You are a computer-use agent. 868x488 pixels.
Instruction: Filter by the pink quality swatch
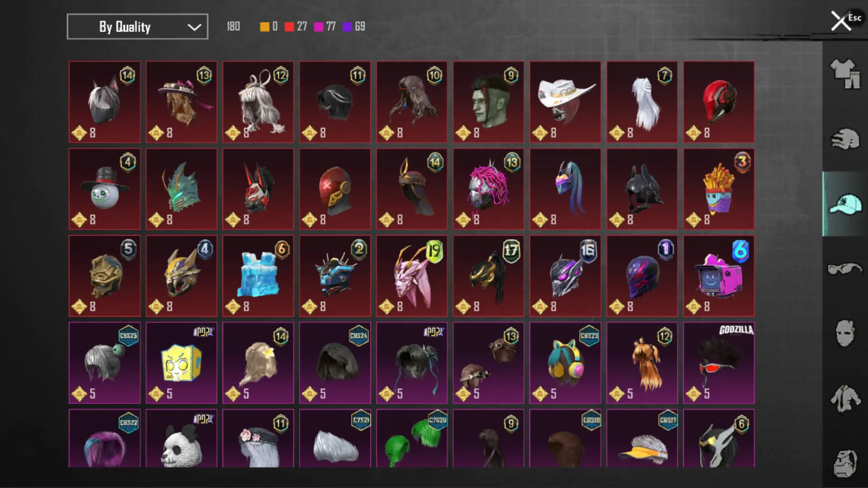(319, 27)
